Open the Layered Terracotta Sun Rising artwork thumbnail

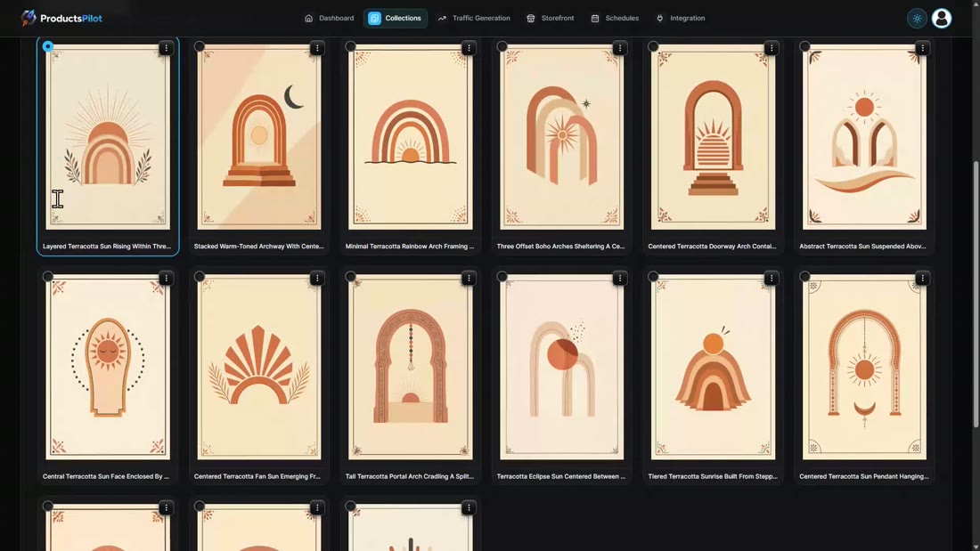click(x=108, y=137)
